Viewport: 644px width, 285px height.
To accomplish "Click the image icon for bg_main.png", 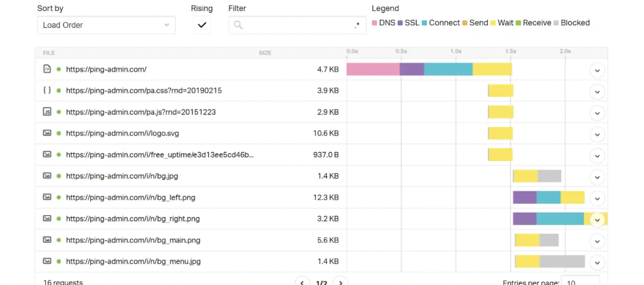I will [47, 239].
